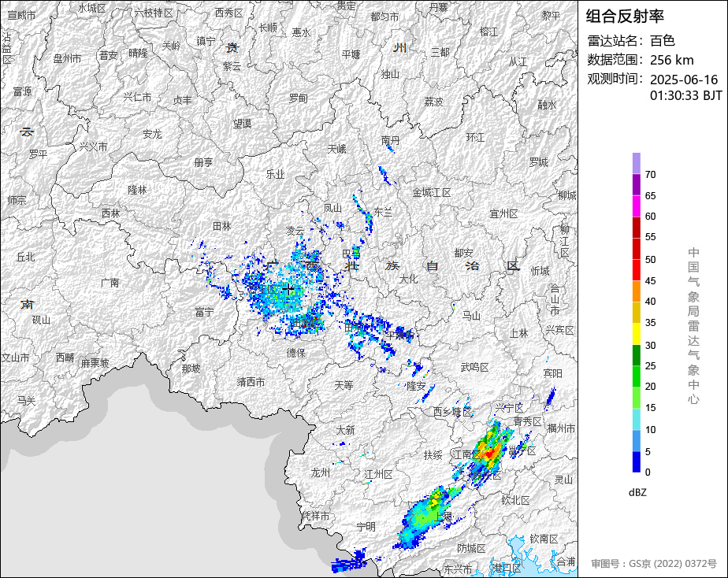Choose the 25–30 dBZ dark green legend swatch

(636, 355)
